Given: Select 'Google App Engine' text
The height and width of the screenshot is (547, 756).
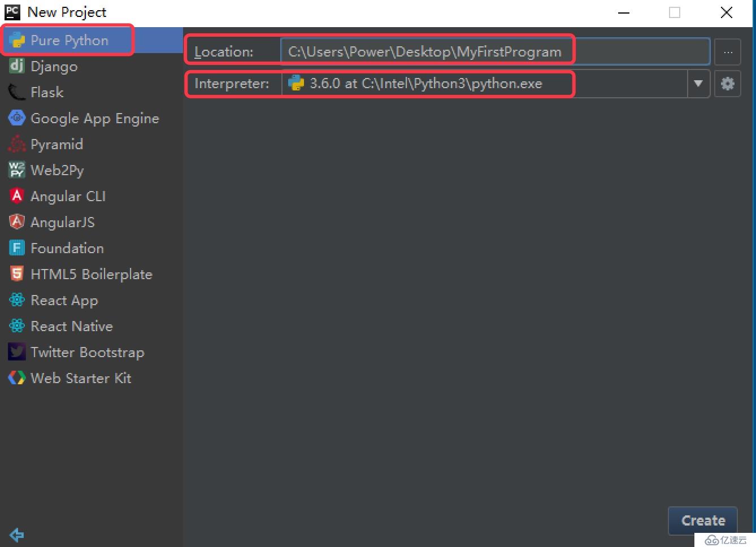Looking at the screenshot, I should tap(95, 119).
